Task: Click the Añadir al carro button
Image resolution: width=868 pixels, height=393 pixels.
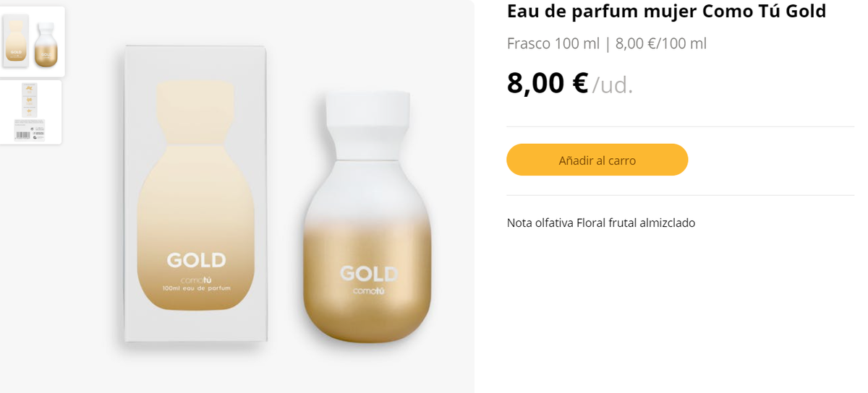Action: (x=597, y=160)
